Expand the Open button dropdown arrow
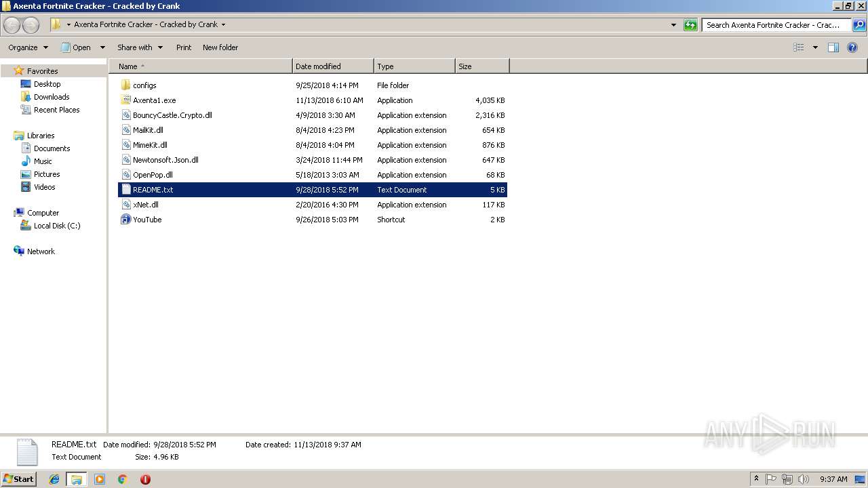868x488 pixels. (102, 47)
